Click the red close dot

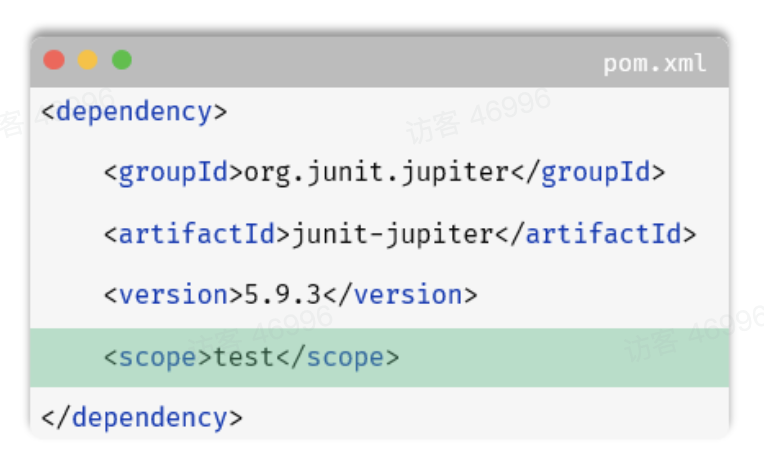[x=54, y=60]
